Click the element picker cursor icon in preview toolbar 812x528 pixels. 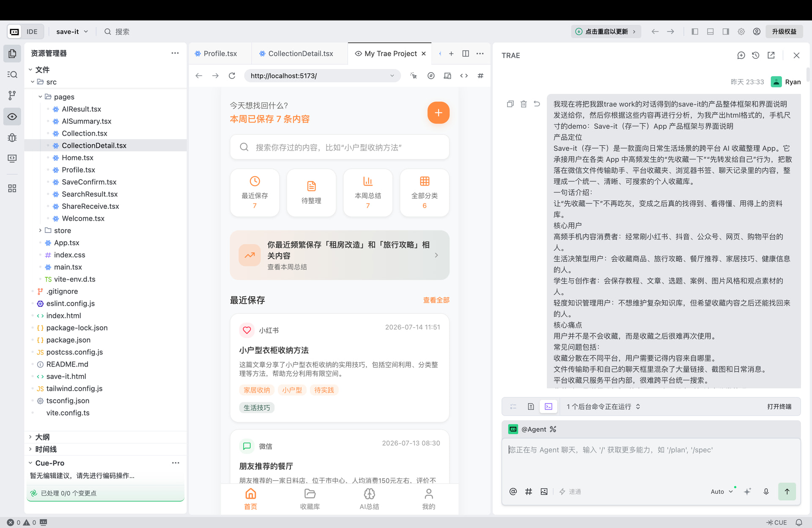click(x=414, y=76)
